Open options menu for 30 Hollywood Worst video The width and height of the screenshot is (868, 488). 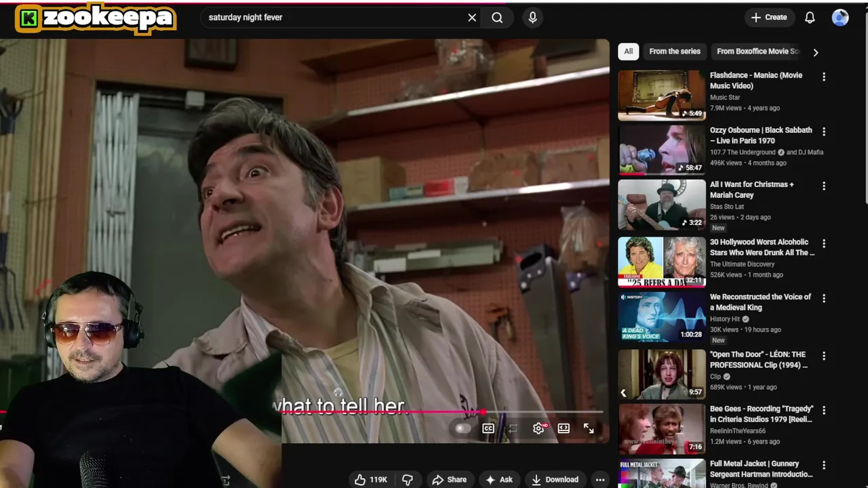tap(824, 243)
